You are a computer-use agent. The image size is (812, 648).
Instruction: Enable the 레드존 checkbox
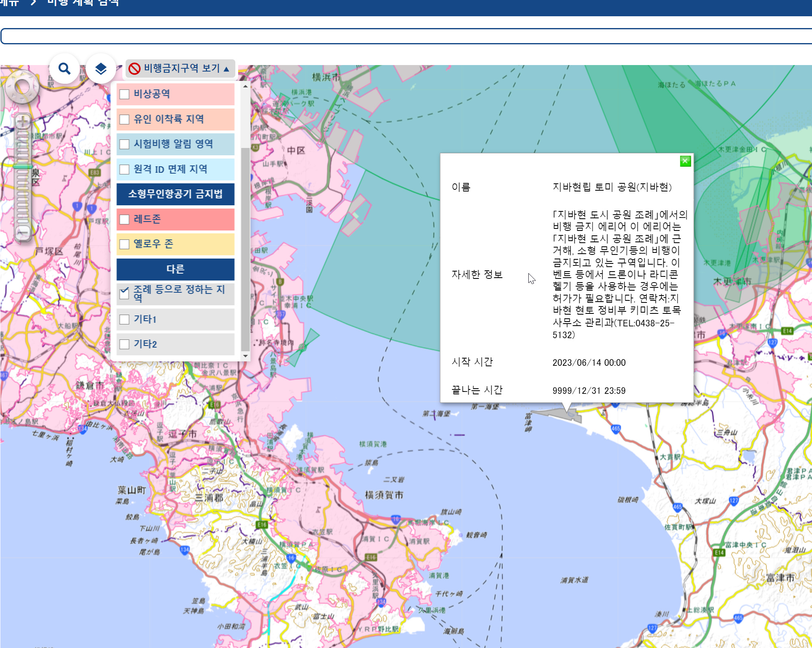coord(124,220)
